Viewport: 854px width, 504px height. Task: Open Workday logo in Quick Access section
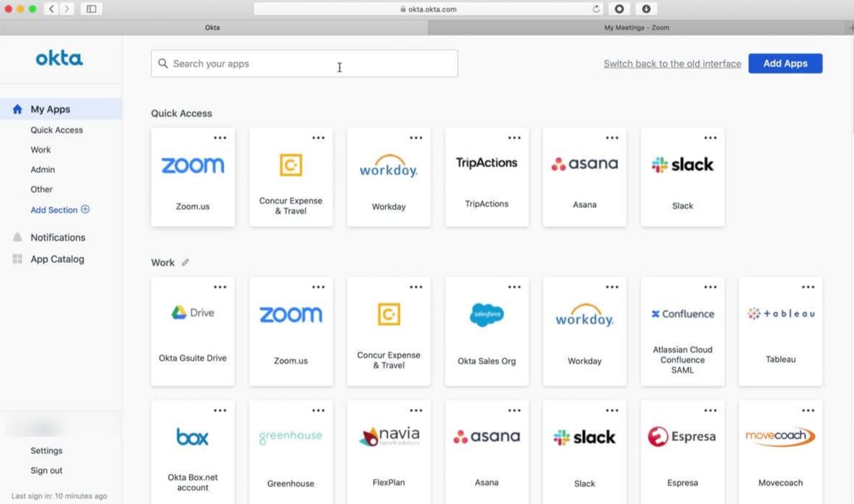[389, 166]
